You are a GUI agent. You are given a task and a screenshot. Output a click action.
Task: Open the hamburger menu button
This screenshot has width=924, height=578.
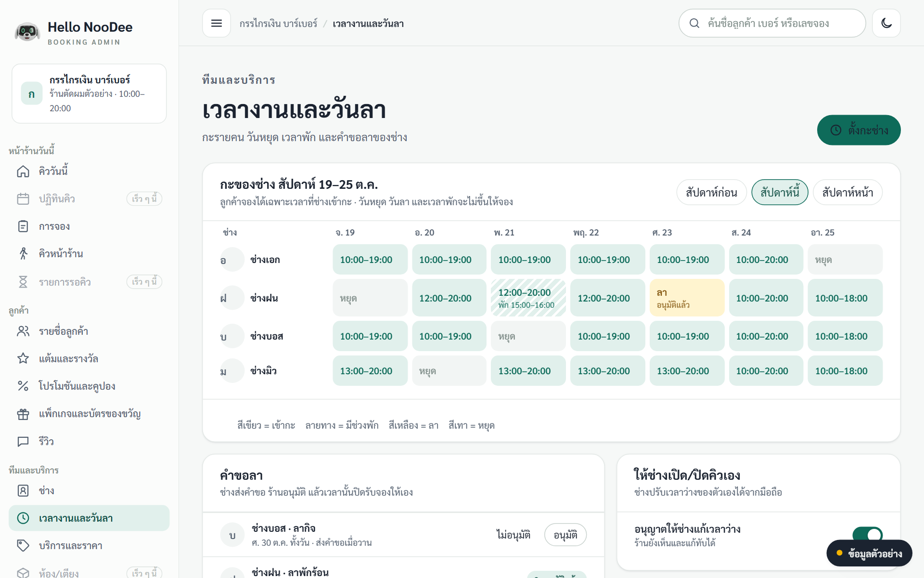[x=217, y=23]
